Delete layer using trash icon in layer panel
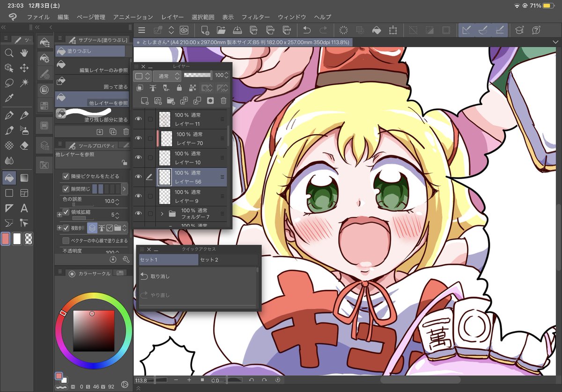This screenshot has height=392, width=562. 223,100
